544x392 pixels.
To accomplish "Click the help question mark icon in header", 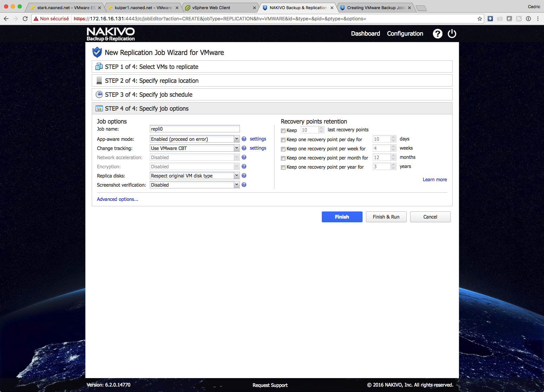I will (x=437, y=34).
